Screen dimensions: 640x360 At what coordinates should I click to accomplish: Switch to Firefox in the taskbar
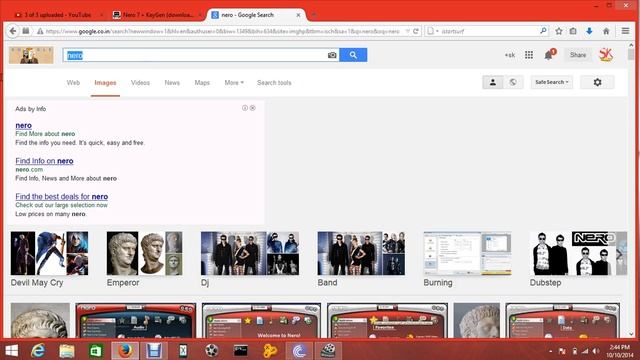click(x=125, y=351)
